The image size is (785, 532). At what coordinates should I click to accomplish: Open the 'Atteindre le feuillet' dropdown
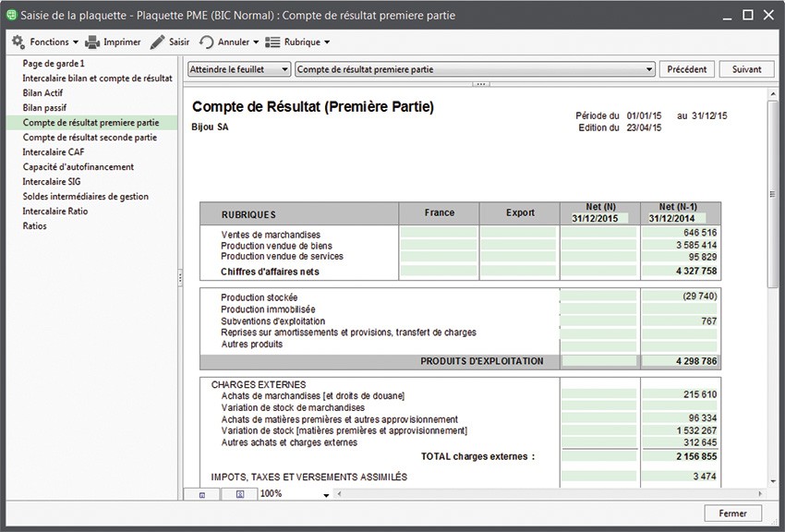tap(239, 69)
